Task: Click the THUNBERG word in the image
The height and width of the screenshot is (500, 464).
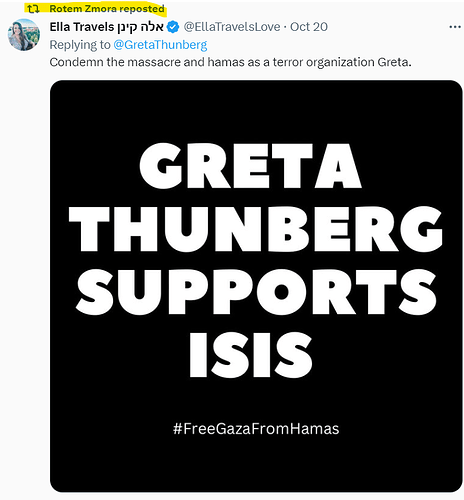Action: coord(256,229)
